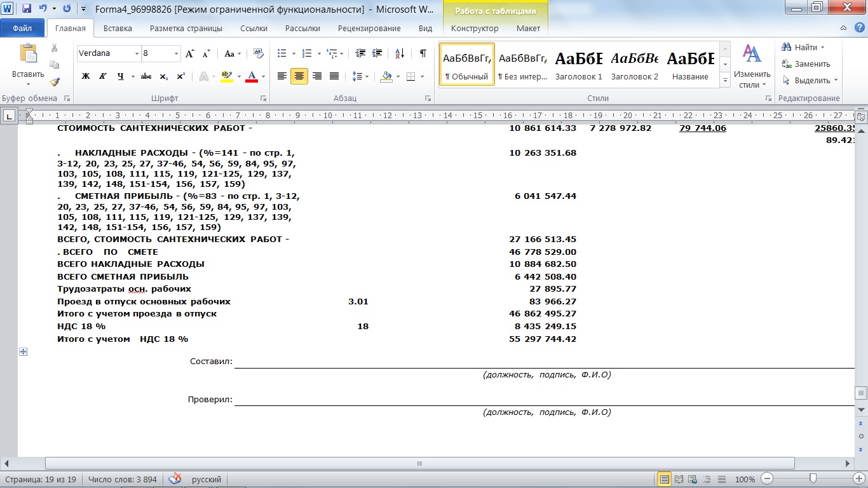Apply the yellow text highlight color
The height and width of the screenshot is (488, 868).
click(x=226, y=76)
